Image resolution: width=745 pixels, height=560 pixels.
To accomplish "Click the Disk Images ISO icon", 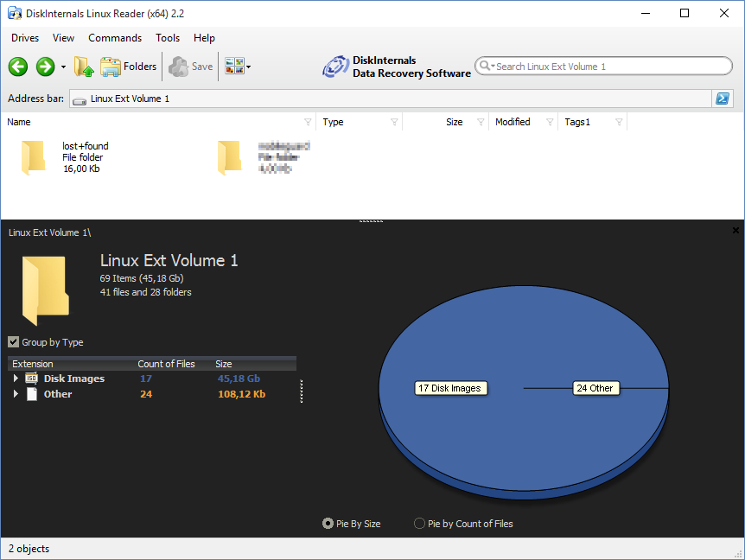I will (x=31, y=378).
